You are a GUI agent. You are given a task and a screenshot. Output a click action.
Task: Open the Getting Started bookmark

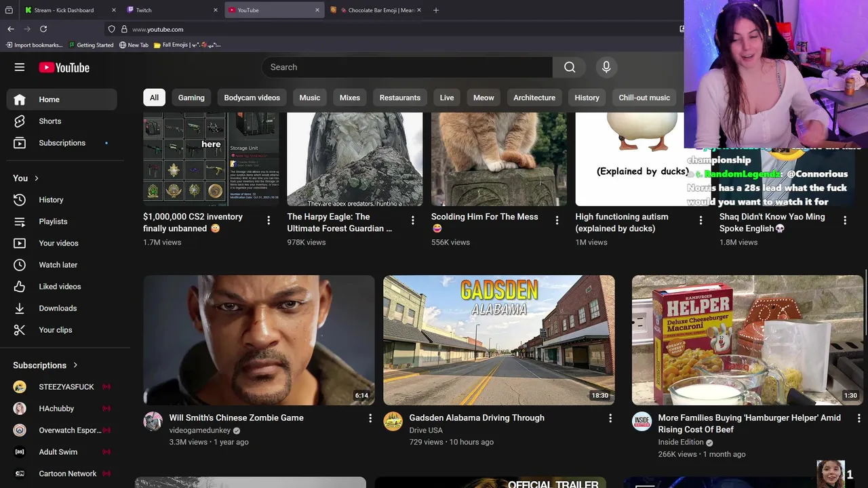(x=91, y=45)
